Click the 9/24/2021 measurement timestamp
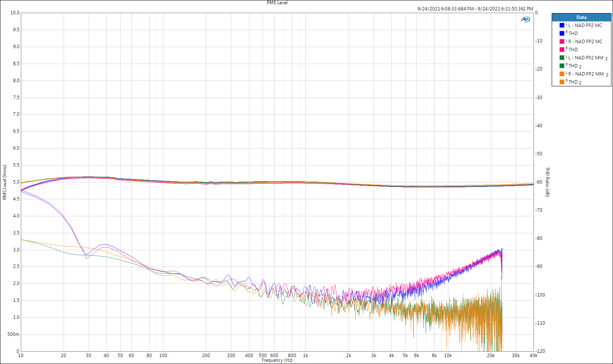The height and width of the screenshot is (364, 613). tap(475, 9)
